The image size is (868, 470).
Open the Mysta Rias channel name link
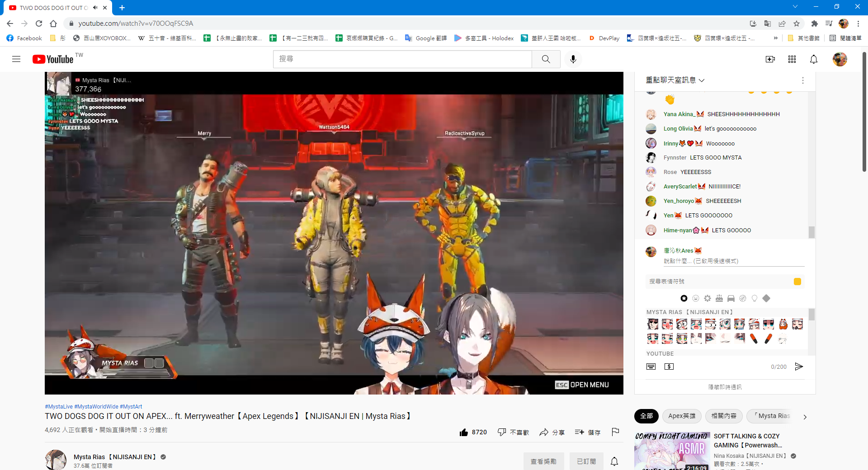click(x=114, y=457)
